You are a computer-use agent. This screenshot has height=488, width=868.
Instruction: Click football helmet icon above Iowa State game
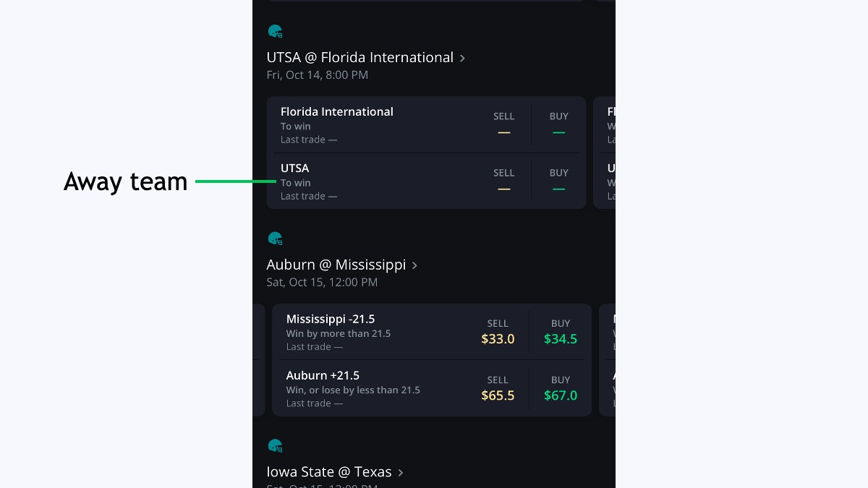pyautogui.click(x=275, y=446)
